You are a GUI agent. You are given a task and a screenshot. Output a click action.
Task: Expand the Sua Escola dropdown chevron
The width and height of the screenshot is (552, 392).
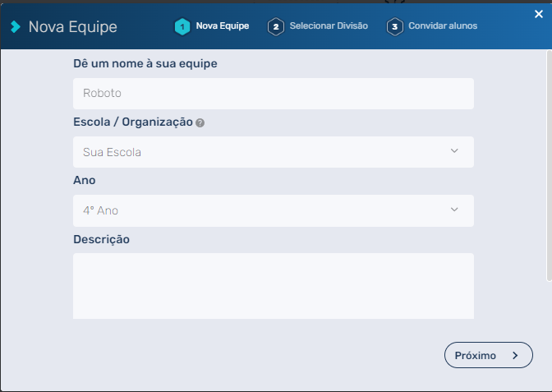(455, 151)
